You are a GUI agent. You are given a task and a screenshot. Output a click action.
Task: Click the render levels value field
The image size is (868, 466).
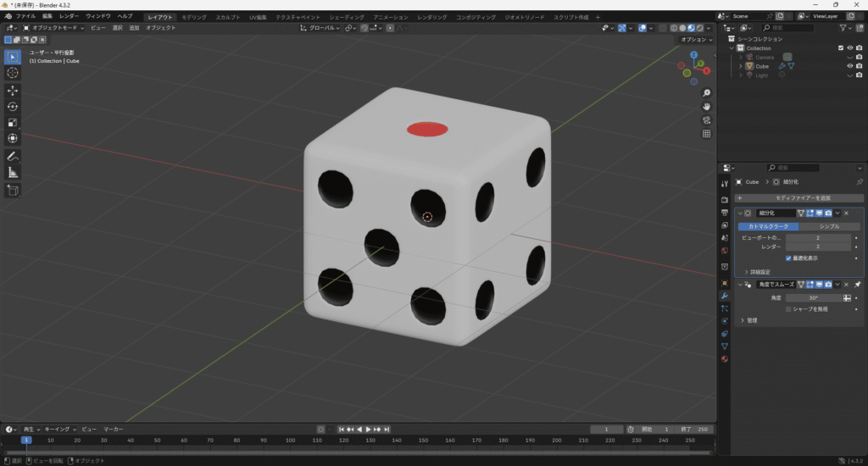(818, 247)
